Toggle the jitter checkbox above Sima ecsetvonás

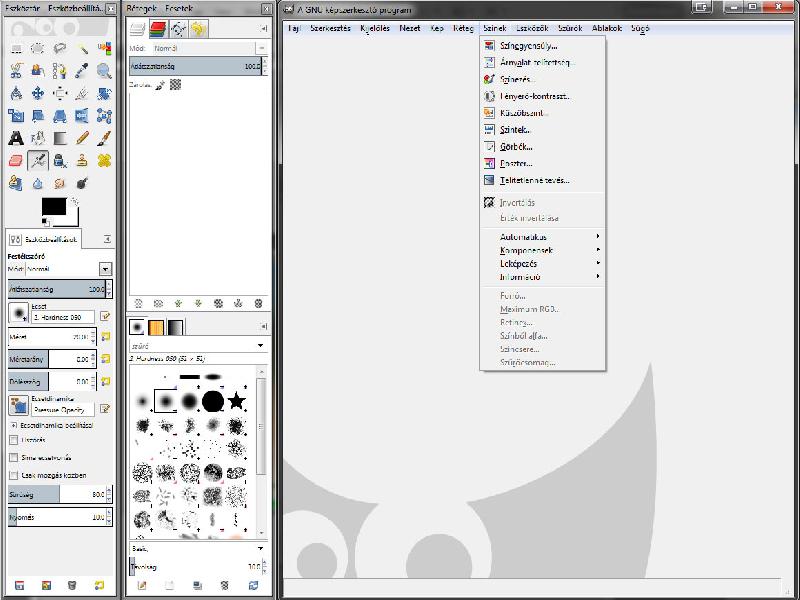point(14,440)
